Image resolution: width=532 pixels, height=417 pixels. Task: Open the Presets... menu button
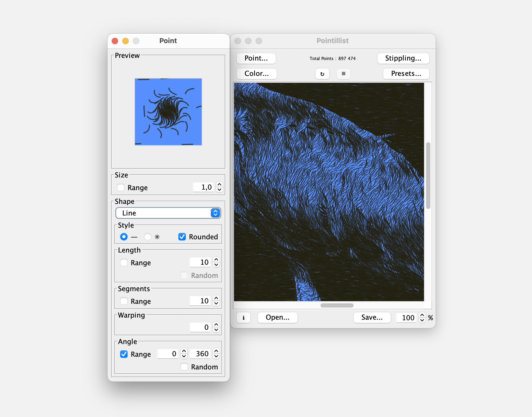click(x=406, y=74)
